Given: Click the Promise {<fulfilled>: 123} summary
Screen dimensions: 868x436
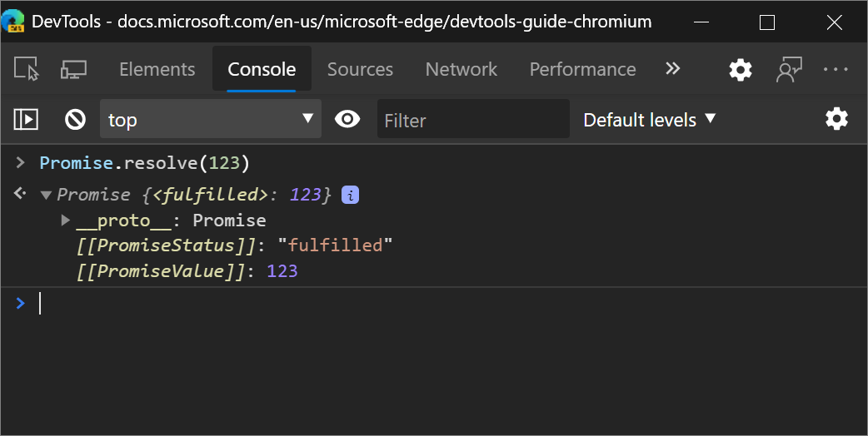Looking at the screenshot, I should [x=194, y=195].
